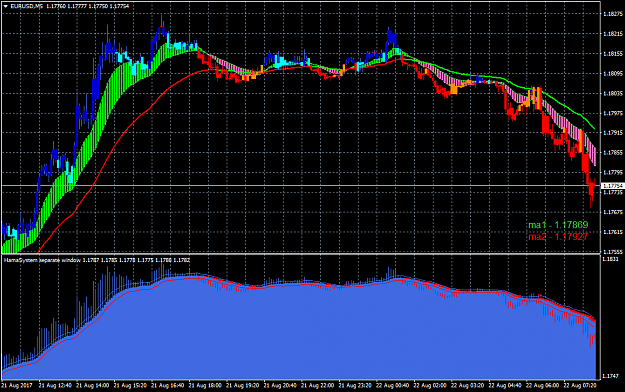Click the 22 Aug 02:00 time label
The width and height of the screenshot is (625, 392).
430,386
